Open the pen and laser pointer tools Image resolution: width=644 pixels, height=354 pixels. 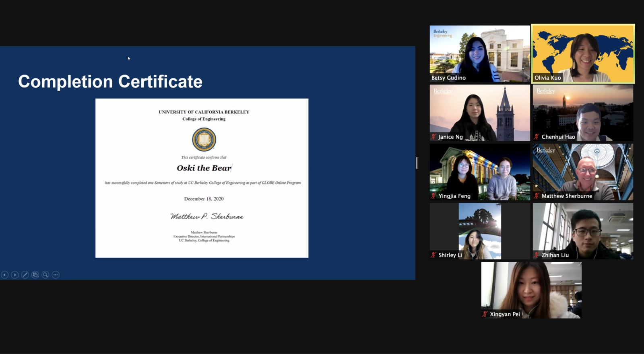25,275
